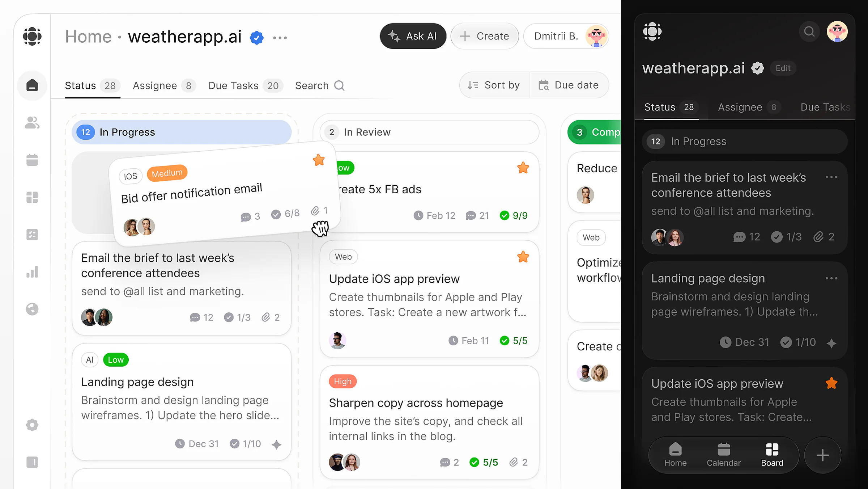The height and width of the screenshot is (489, 868).
Task: Click the Home breadcrumb link
Action: (x=88, y=37)
